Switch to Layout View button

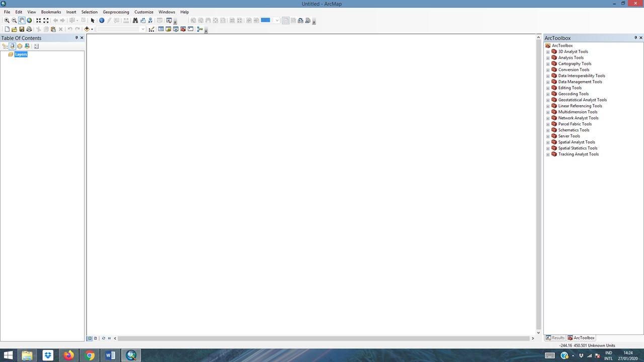96,338
